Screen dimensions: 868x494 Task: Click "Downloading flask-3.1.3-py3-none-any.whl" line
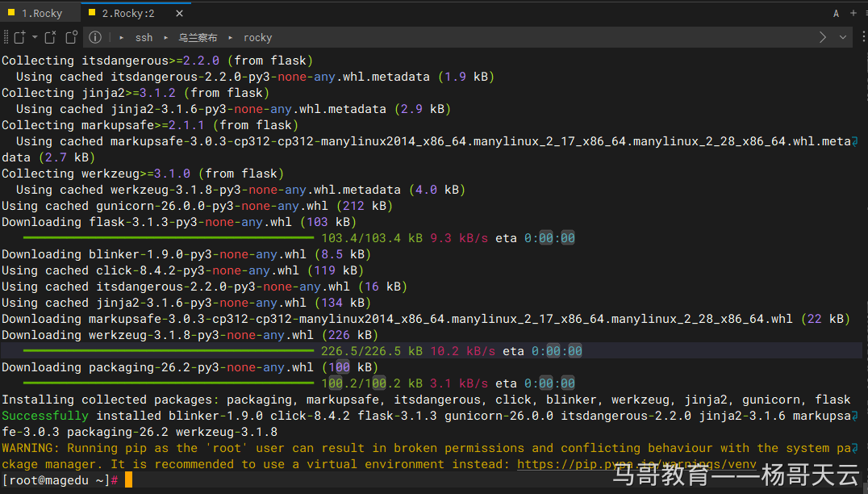[179, 222]
